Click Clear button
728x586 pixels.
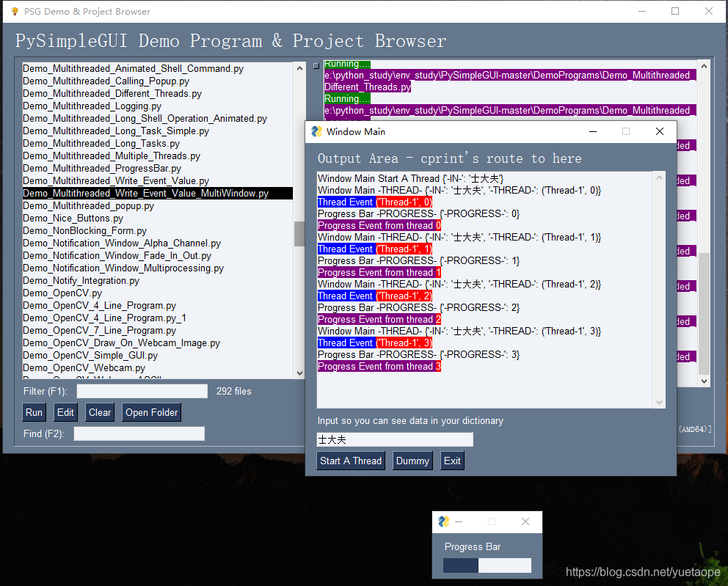pos(100,412)
